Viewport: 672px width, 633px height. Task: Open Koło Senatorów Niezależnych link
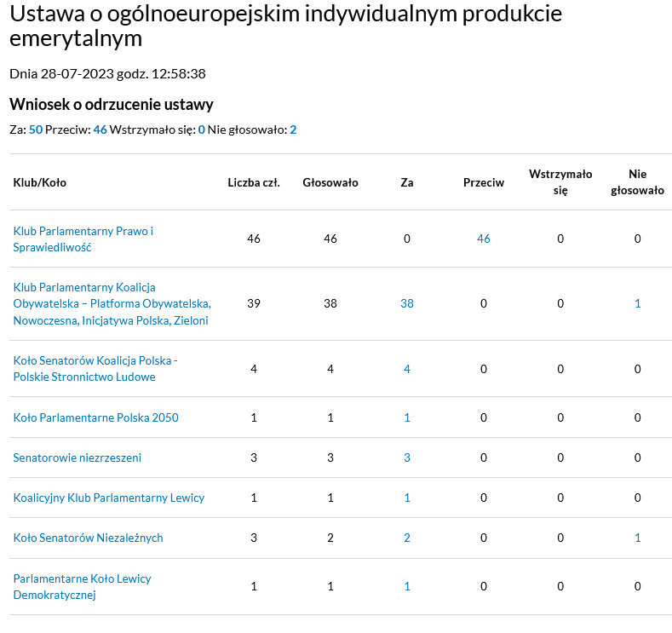pyautogui.click(x=89, y=538)
